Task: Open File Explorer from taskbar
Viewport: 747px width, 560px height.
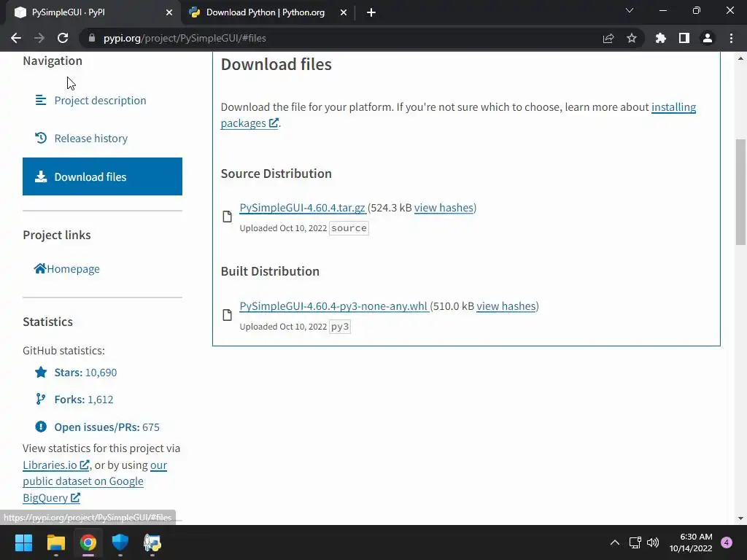Action: pyautogui.click(x=55, y=542)
